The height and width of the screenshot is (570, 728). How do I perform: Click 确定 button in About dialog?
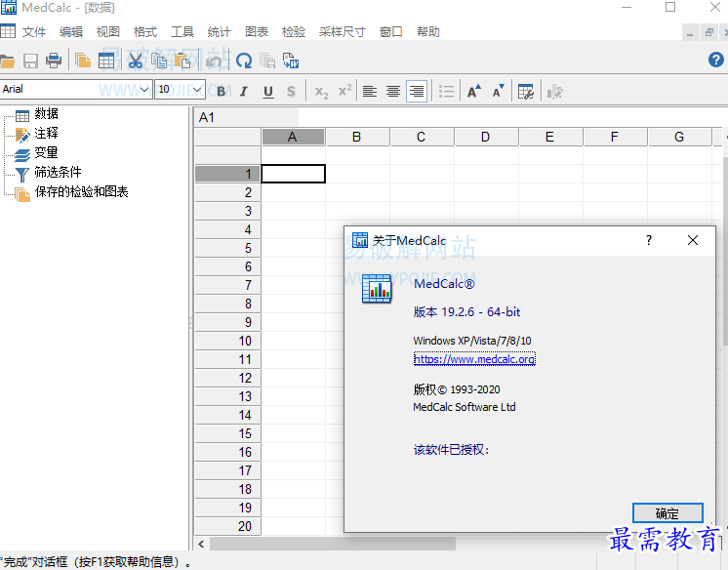click(x=667, y=513)
